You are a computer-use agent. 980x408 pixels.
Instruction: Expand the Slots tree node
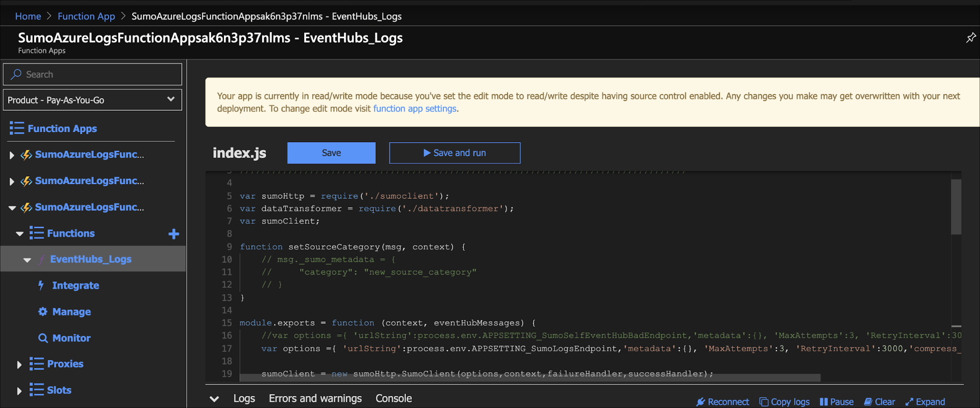tap(19, 390)
